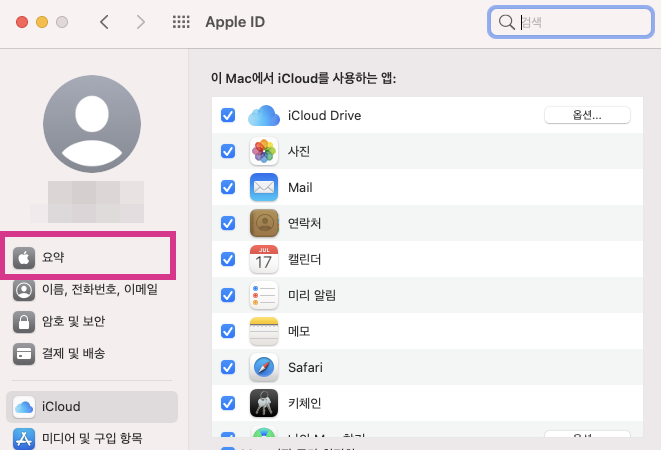Click the App Store icon beside 미디어 및 구입 항목
This screenshot has width=661, height=450.
[24, 439]
